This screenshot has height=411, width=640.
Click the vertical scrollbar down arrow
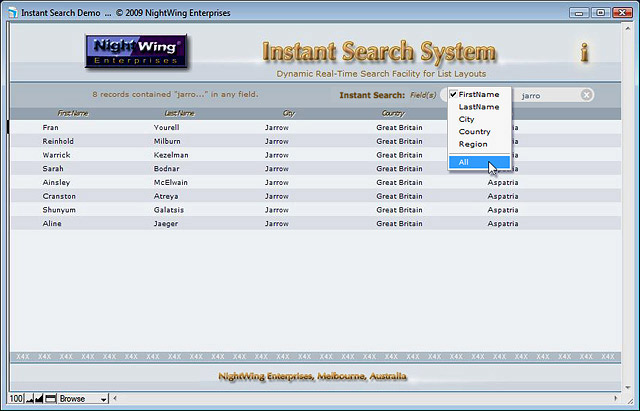click(628, 387)
